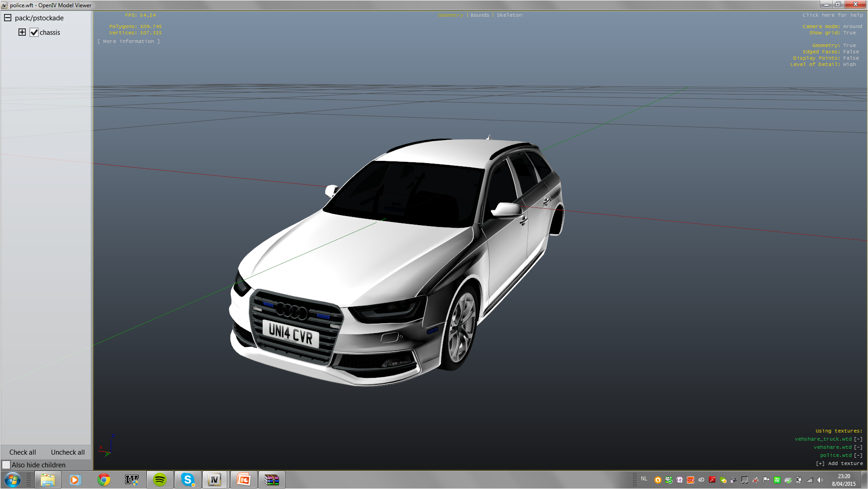Viewport: 868px width, 489px height.
Task: Toggle the Display Points setting
Action: tap(826, 58)
